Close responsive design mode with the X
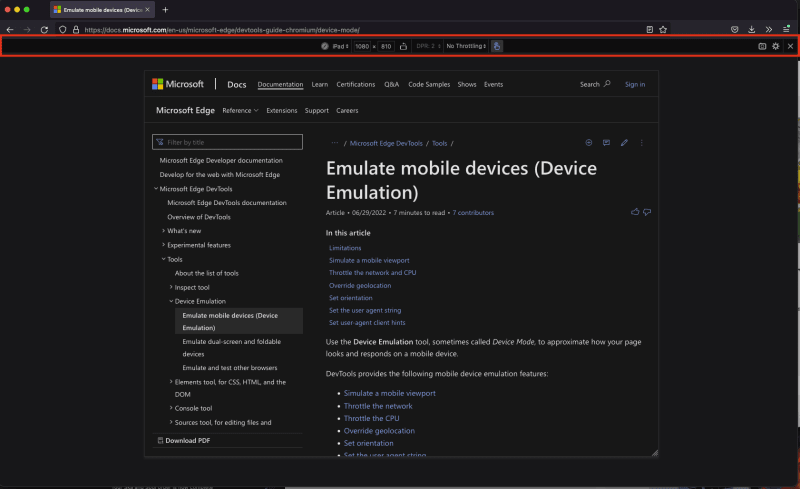The height and width of the screenshot is (489, 800). click(x=790, y=46)
